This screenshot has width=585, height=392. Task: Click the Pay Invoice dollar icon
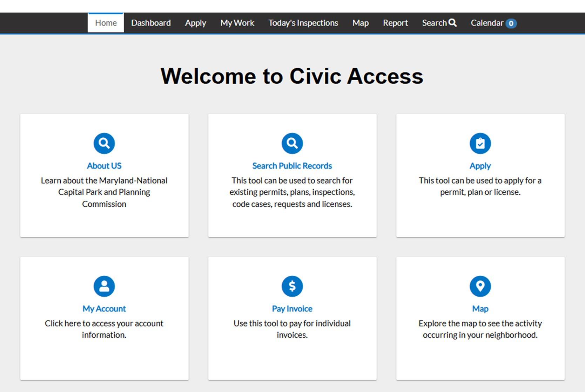pyautogui.click(x=292, y=286)
